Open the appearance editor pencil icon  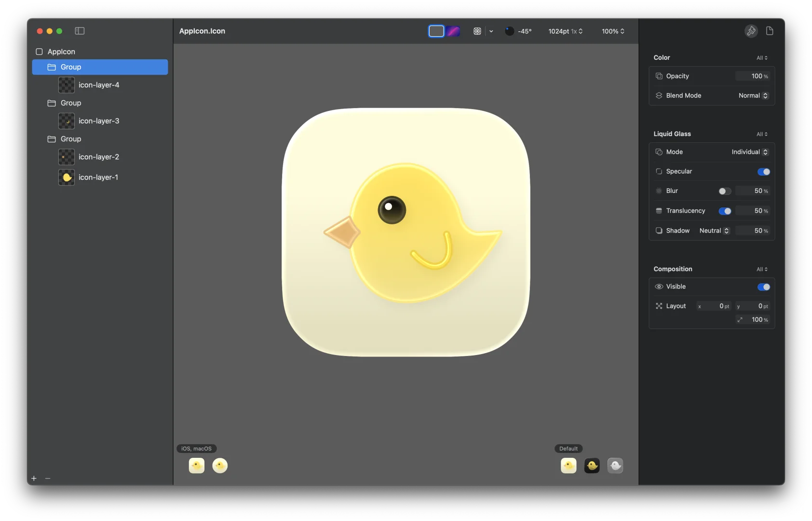pyautogui.click(x=750, y=31)
